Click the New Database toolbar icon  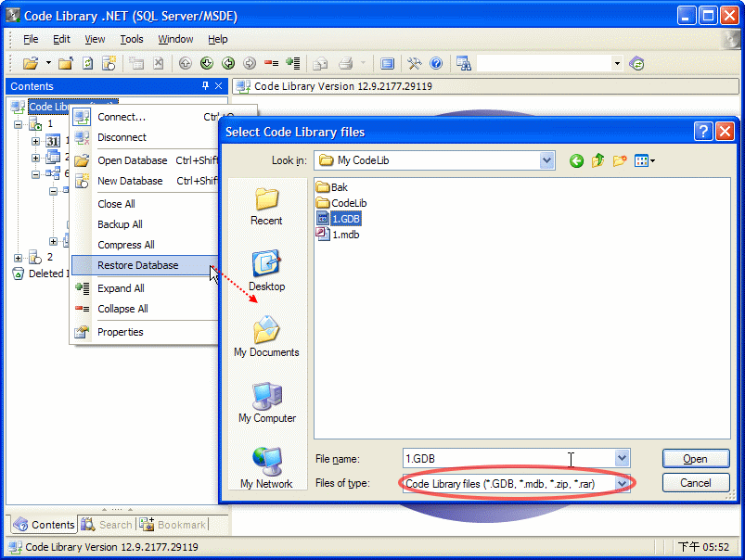pos(109,63)
